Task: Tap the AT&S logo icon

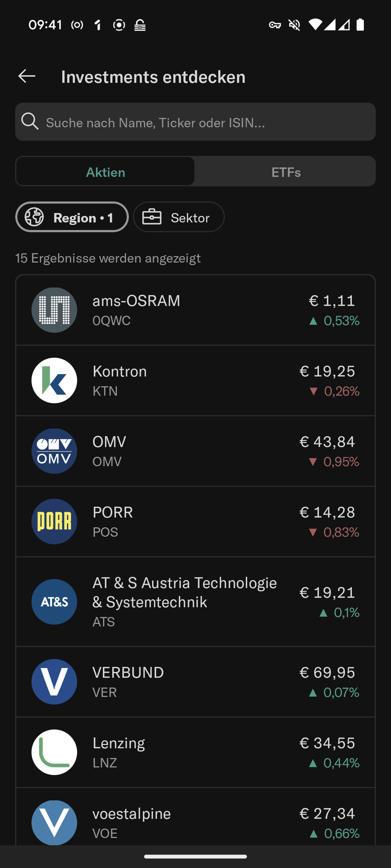Action: (54, 602)
